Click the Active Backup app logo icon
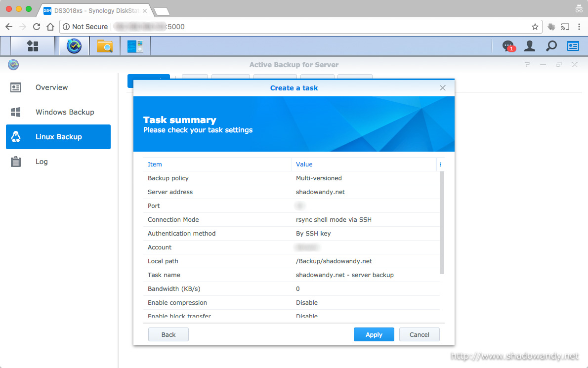 pyautogui.click(x=13, y=65)
